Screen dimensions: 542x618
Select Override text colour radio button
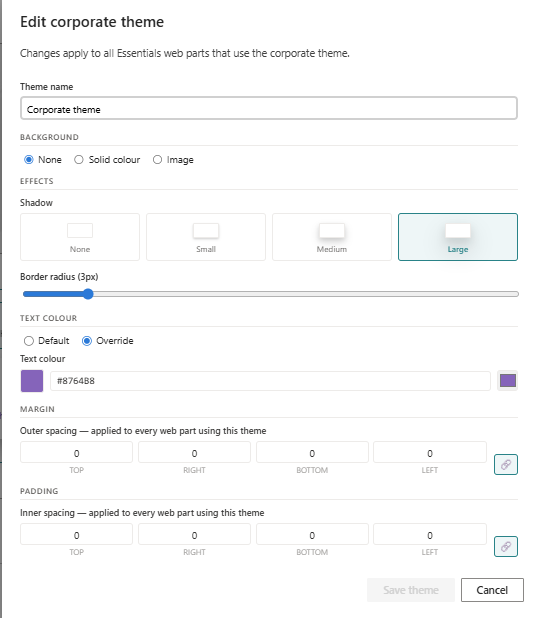coord(87,341)
